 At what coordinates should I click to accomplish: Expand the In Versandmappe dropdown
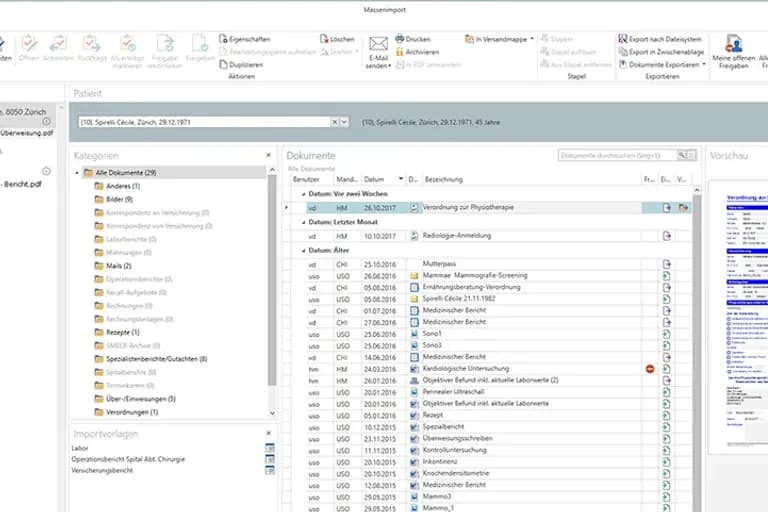click(532, 39)
